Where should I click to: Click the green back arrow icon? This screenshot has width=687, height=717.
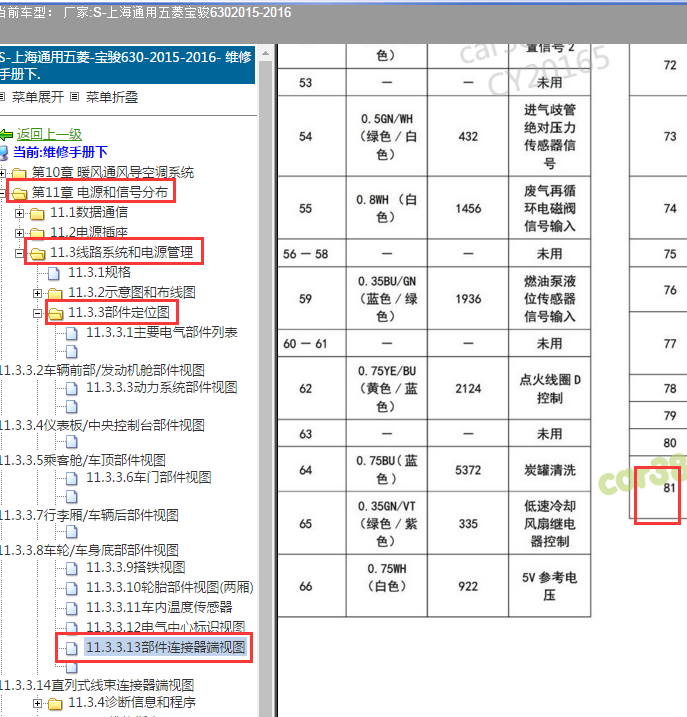click(x=6, y=134)
